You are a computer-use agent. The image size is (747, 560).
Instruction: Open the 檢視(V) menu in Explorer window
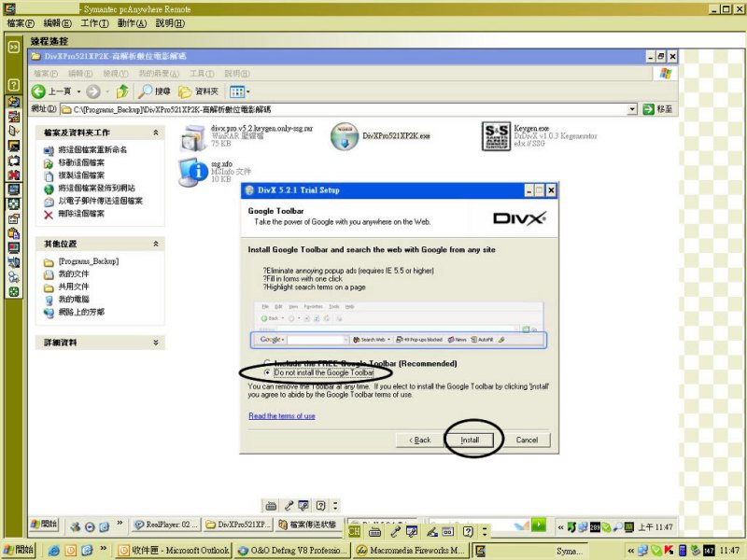(x=116, y=74)
